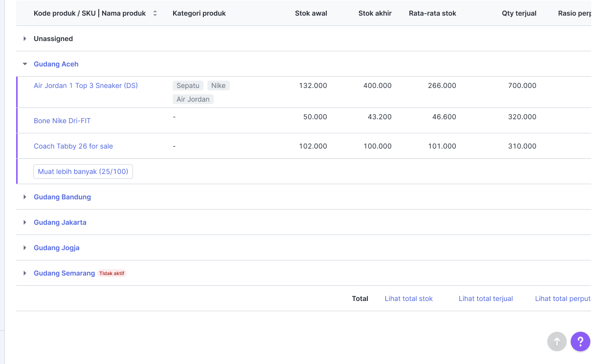Open Coach Tabby 26 for sale product

click(73, 146)
